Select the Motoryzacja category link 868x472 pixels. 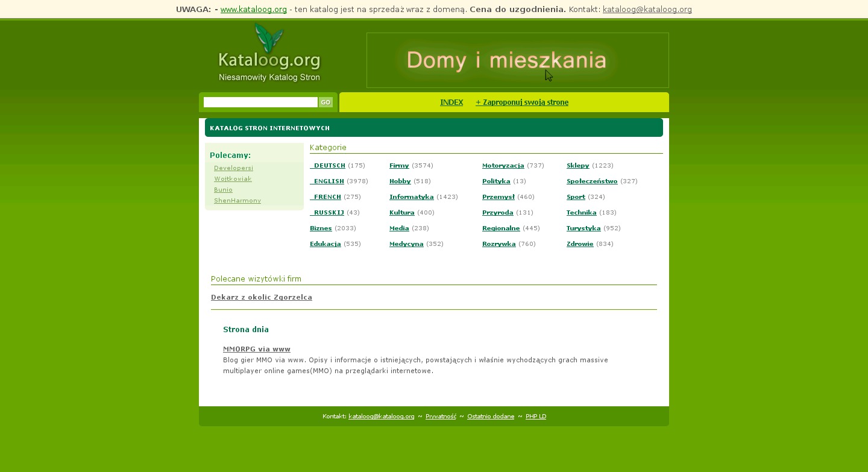pyautogui.click(x=503, y=166)
